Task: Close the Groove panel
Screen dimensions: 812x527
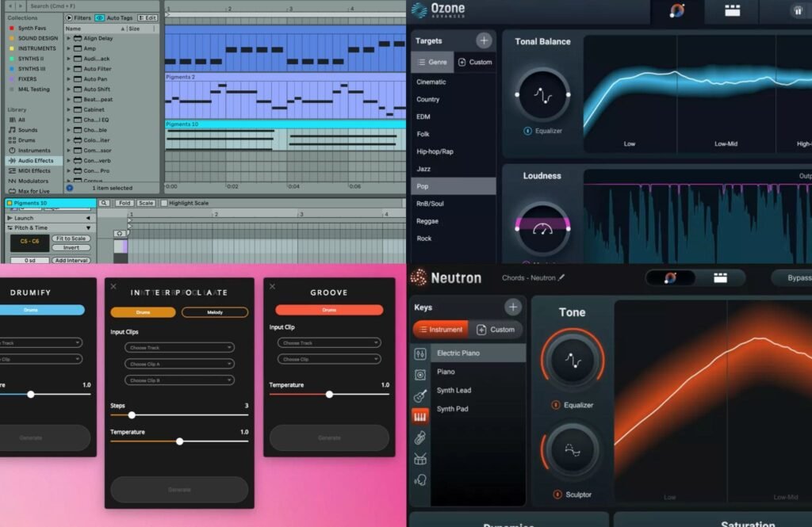Action: pyautogui.click(x=273, y=286)
